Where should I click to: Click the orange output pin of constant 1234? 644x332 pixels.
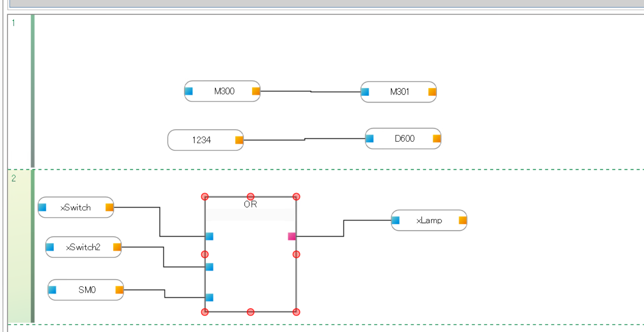(x=239, y=140)
